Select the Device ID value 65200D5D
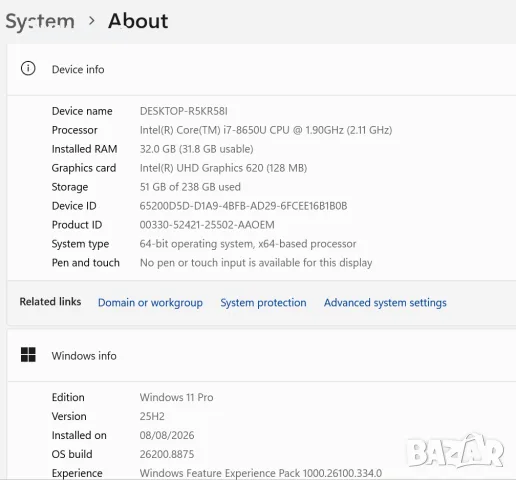Image resolution: width=516 pixels, height=480 pixels. point(243,206)
